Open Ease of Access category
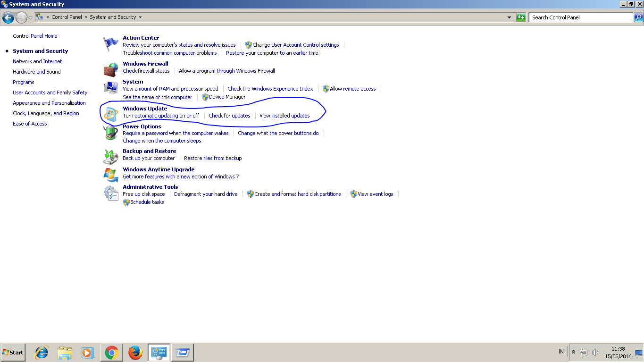Screen dimensions: 644x362 pyautogui.click(x=30, y=124)
